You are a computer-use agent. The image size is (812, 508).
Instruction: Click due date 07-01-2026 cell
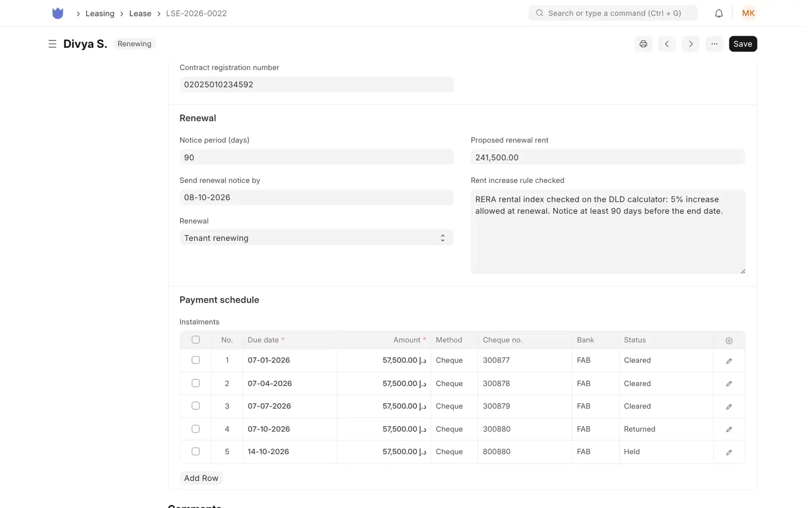(290, 360)
